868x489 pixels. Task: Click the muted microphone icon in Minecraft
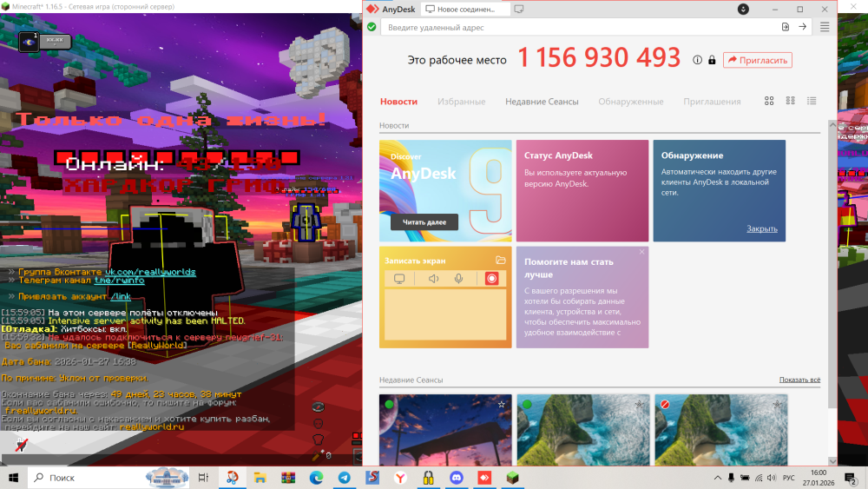21,445
